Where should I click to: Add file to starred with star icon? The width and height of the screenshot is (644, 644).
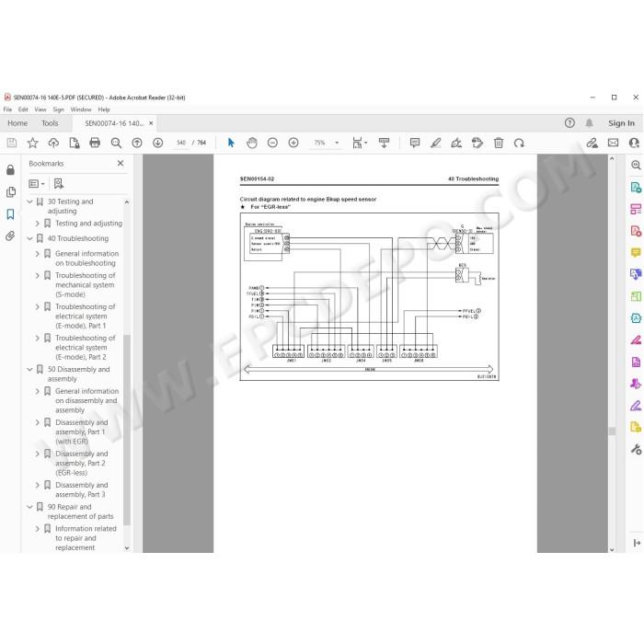coord(32,143)
